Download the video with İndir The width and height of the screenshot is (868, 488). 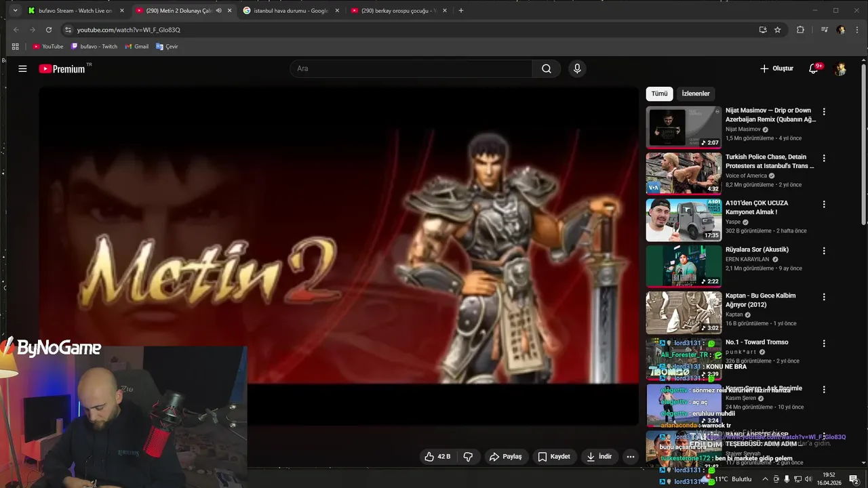coord(599,456)
